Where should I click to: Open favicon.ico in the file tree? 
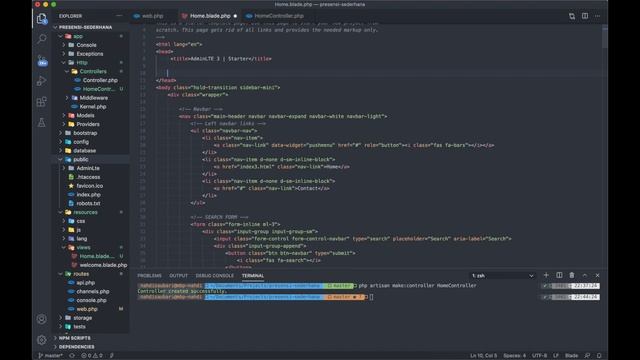tap(89, 186)
